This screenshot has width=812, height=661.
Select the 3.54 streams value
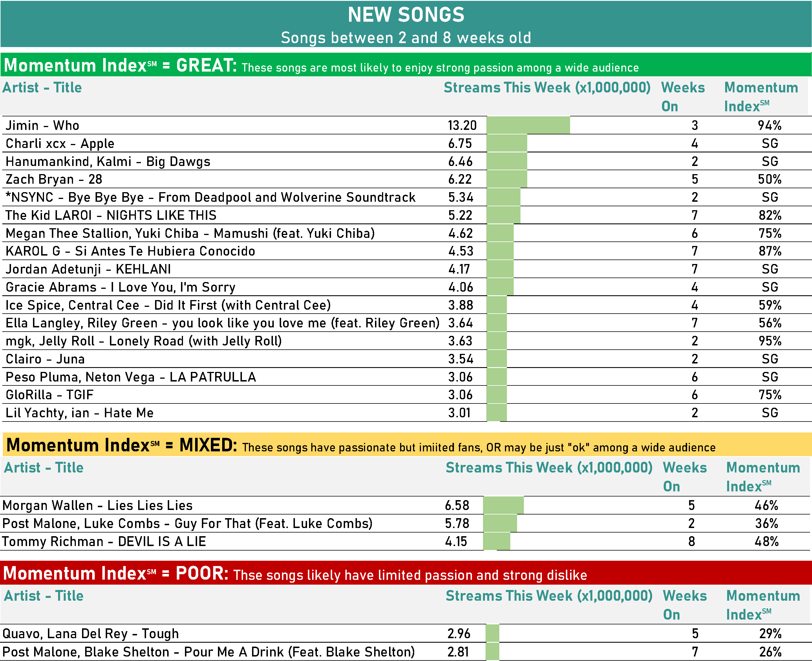(x=460, y=359)
